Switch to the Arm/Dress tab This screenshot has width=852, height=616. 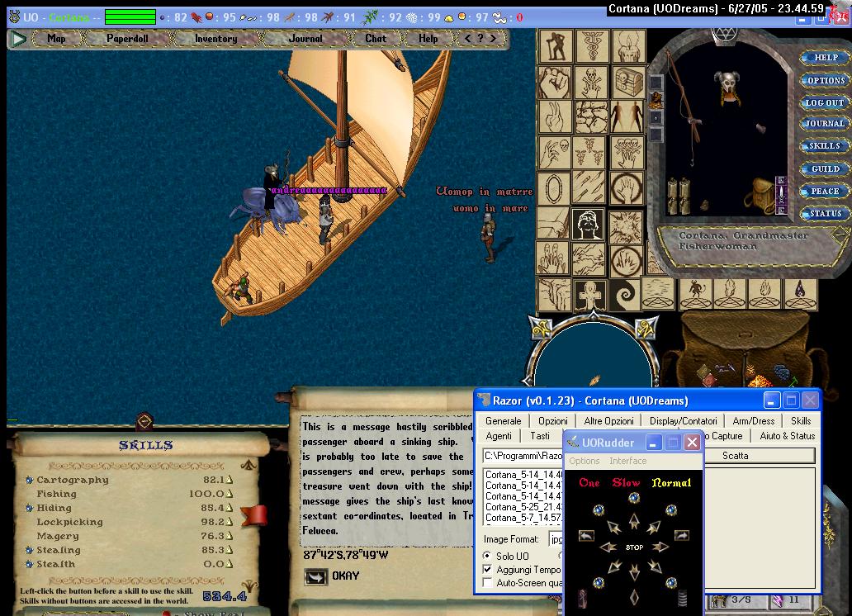coord(753,421)
